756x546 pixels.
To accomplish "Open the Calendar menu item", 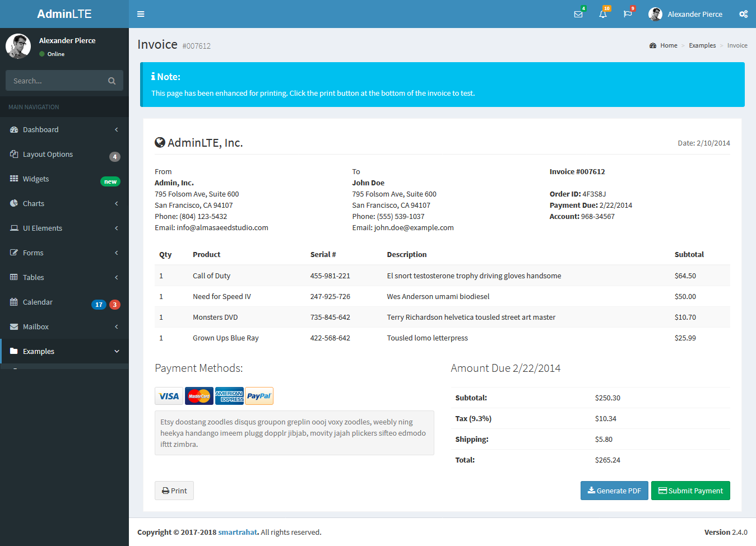I will tap(39, 302).
